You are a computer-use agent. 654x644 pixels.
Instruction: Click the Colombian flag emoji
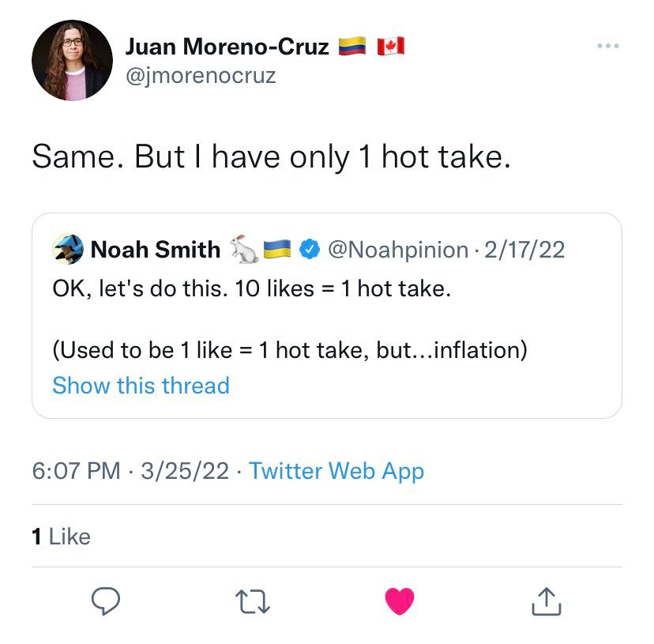[351, 47]
